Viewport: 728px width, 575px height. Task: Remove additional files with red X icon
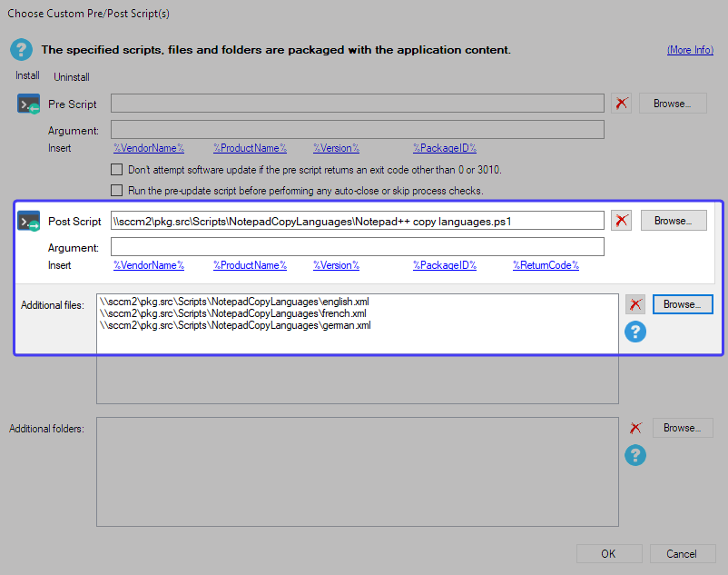point(635,304)
